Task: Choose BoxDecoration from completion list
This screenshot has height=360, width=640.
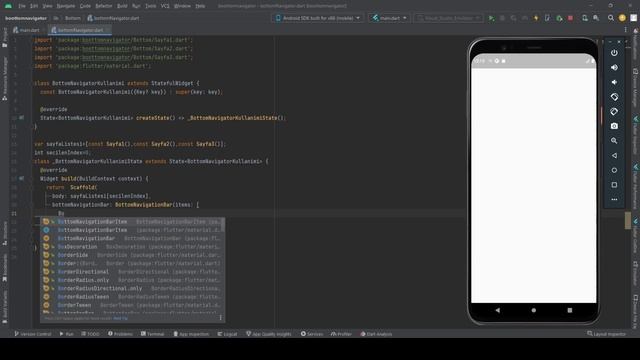Action: [132, 247]
